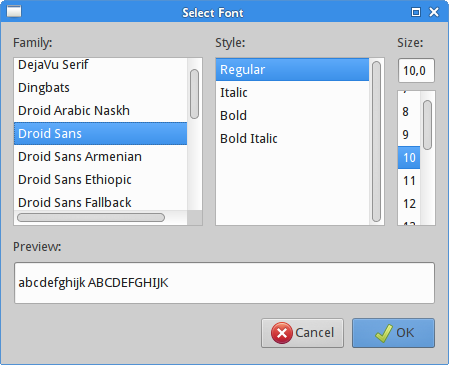Image resolution: width=449 pixels, height=365 pixels.
Task: Choose Dingbats from the family list
Action: click(x=100, y=88)
